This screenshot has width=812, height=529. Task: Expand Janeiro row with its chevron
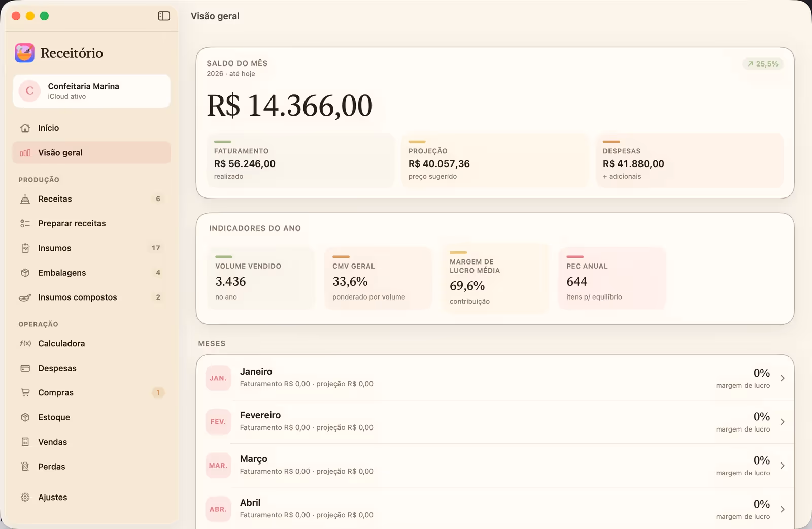[x=782, y=378]
